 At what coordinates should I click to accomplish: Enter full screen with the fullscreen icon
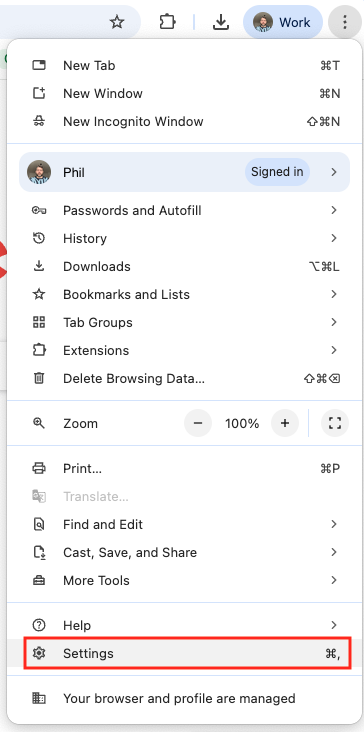[x=335, y=423]
